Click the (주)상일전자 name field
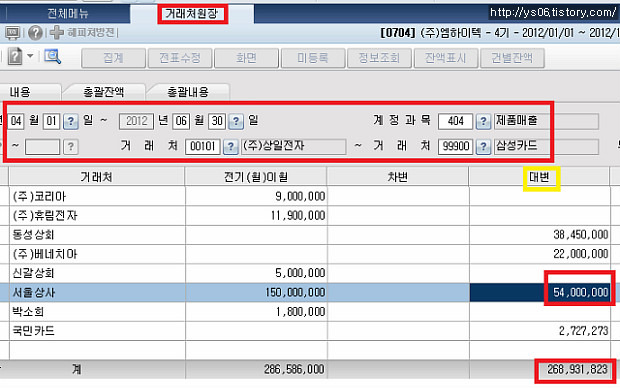 pos(293,146)
